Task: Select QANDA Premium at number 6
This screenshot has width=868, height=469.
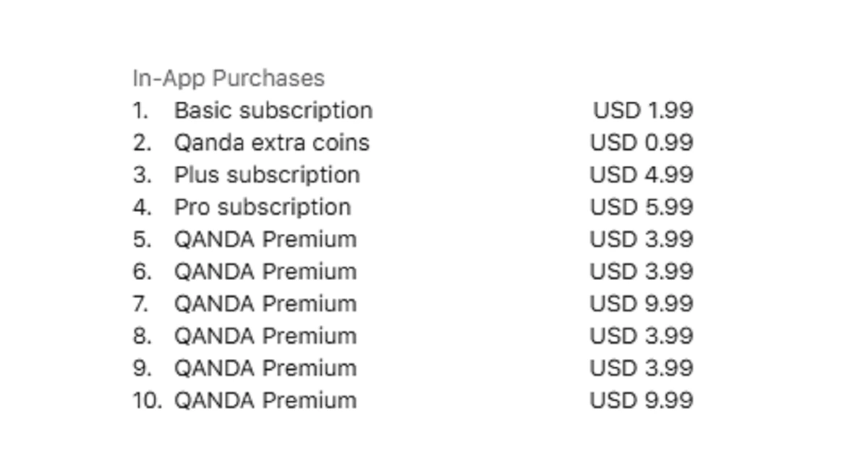Action: 265,271
